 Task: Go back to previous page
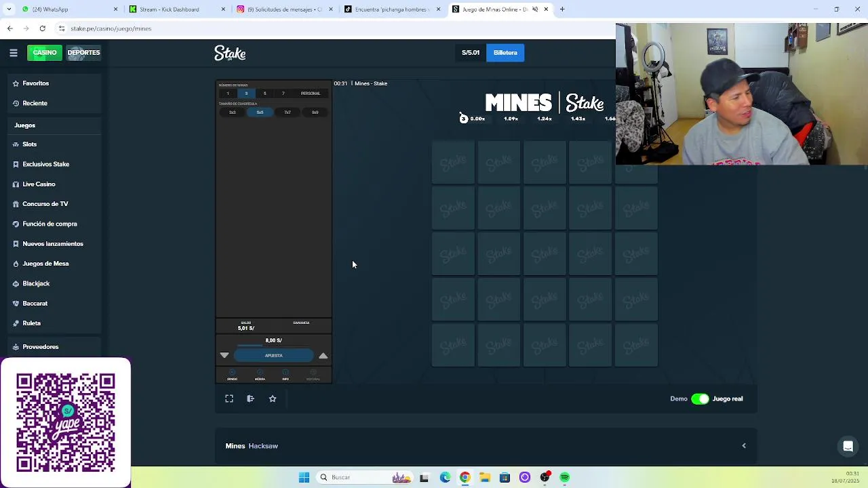[x=9, y=28]
